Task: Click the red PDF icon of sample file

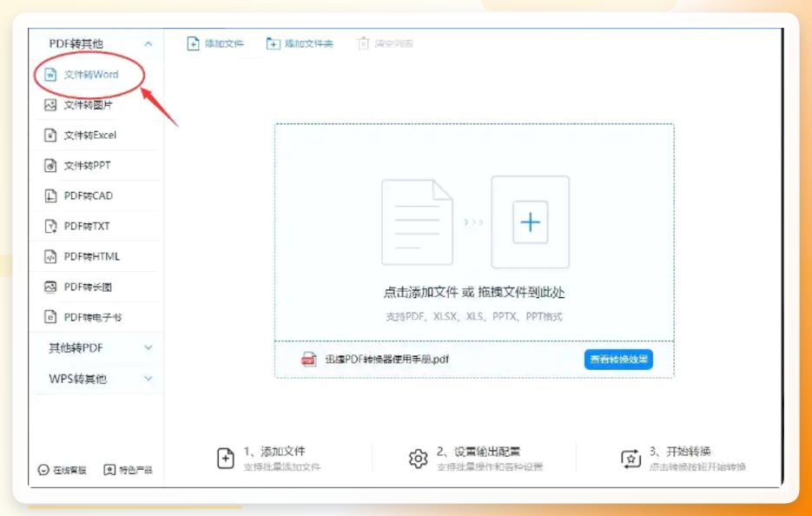Action: tap(309, 359)
